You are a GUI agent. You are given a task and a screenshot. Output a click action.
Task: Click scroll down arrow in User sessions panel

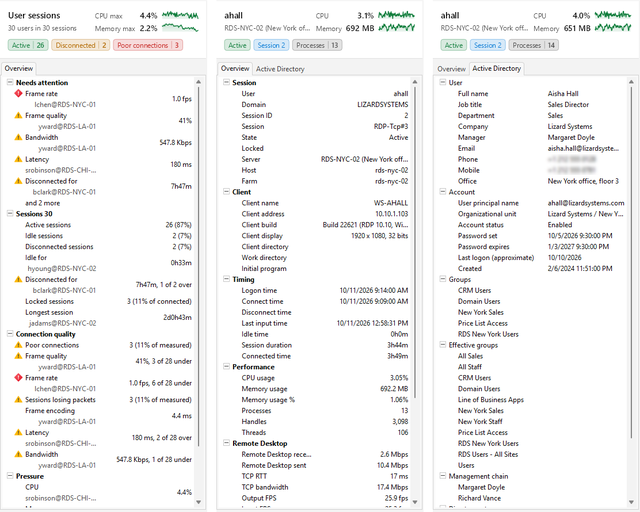[199, 502]
